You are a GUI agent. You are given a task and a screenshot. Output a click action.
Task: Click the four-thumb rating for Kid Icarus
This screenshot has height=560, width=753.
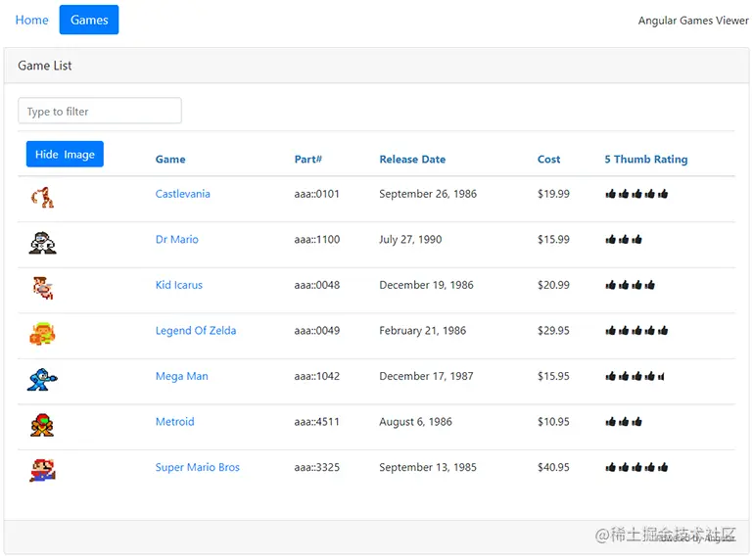click(630, 285)
